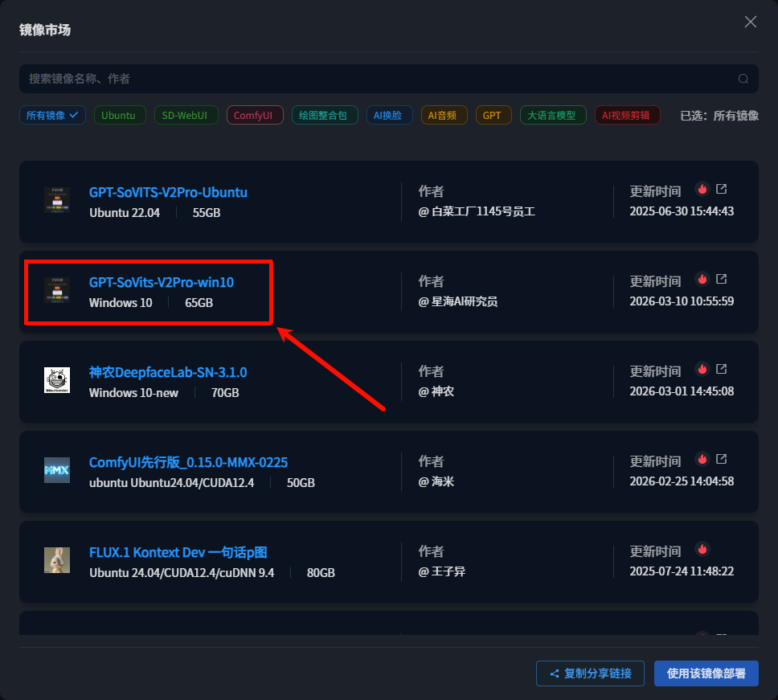The width and height of the screenshot is (778, 700).
Task: Filter by 绘图整合包 tag
Action: point(325,115)
